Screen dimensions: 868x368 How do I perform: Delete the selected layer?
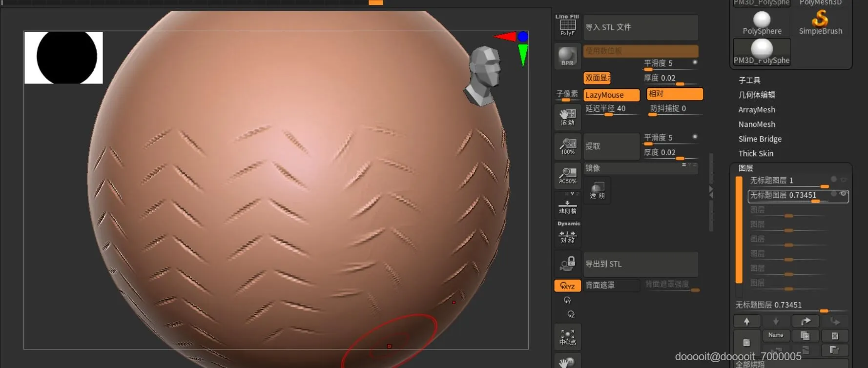(835, 336)
